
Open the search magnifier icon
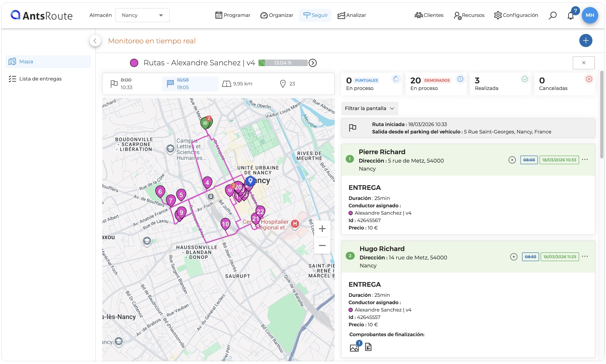pos(552,15)
